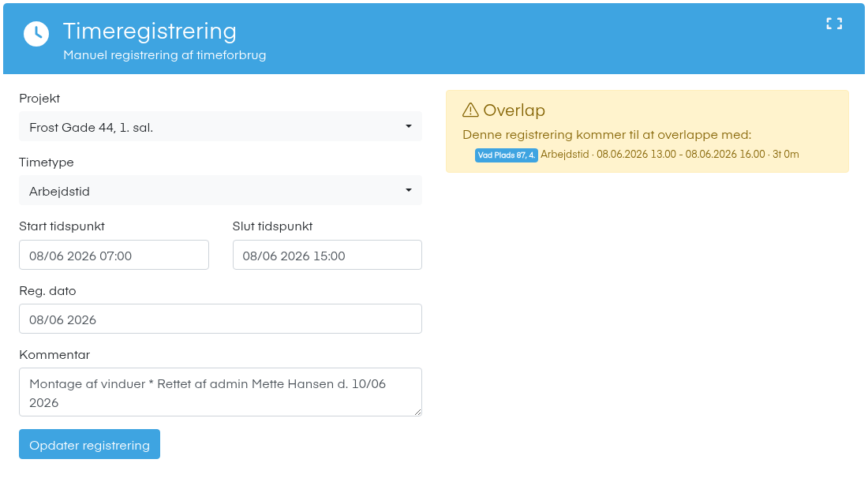Click the Vad Plads 87, 4. badge
Screen dimensions: 868x478
tap(507, 155)
